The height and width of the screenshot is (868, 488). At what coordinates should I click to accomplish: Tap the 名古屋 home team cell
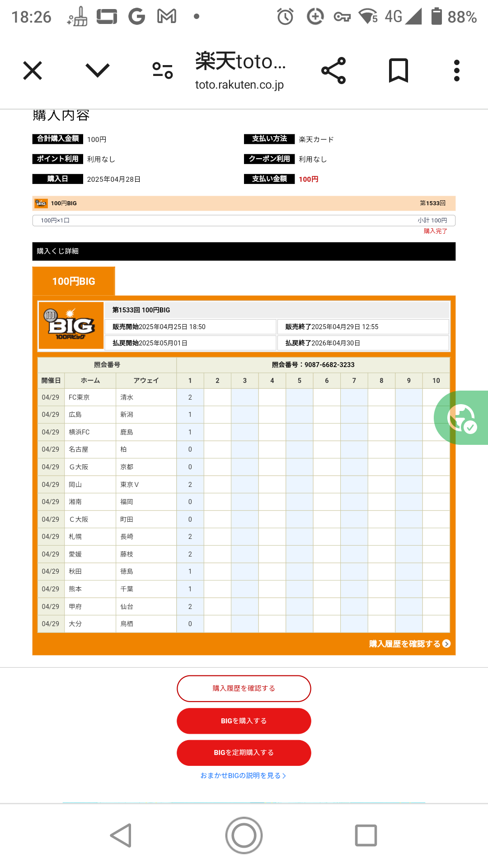[90, 449]
